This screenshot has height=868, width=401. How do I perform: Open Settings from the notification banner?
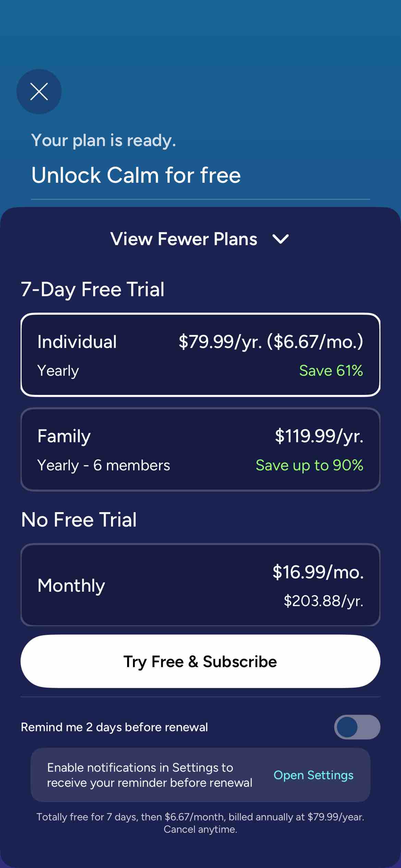point(313,775)
